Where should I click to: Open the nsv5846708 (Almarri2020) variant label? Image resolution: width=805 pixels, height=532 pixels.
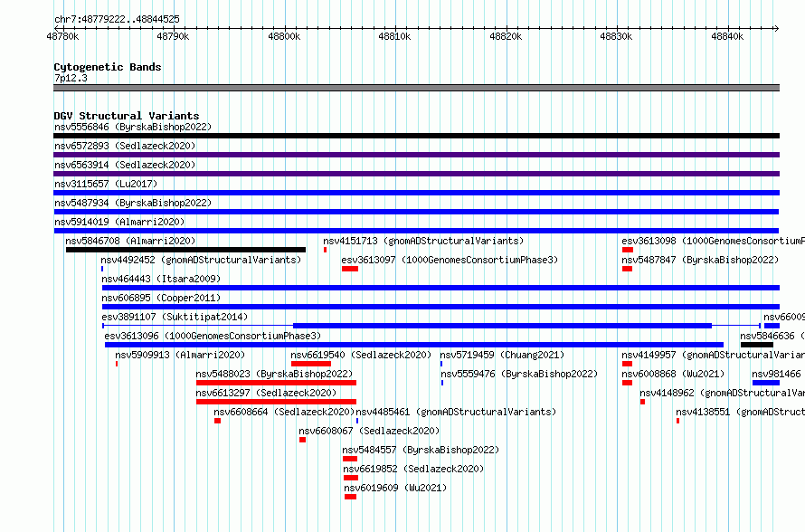130,241
